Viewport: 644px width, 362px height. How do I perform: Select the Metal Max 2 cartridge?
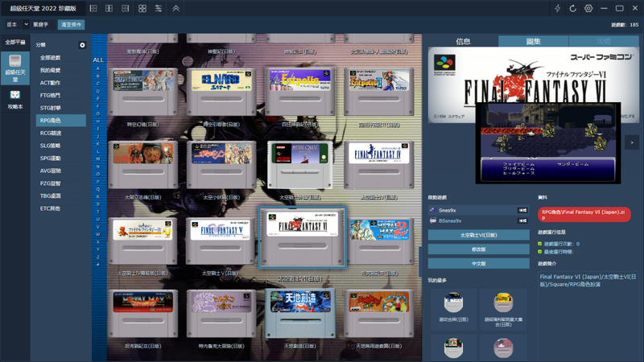(378, 241)
